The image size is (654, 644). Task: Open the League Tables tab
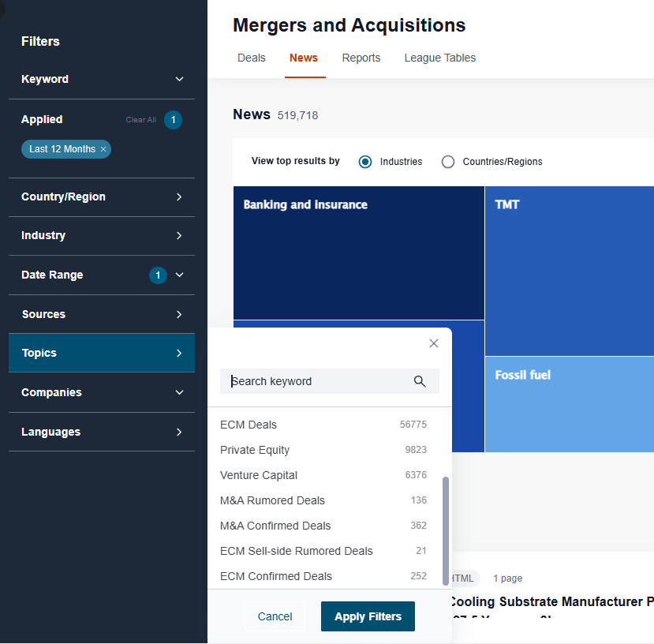[439, 58]
